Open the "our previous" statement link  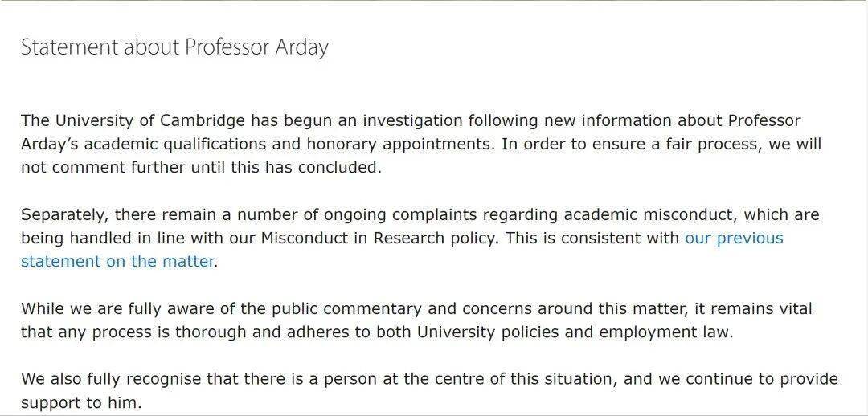(734, 239)
